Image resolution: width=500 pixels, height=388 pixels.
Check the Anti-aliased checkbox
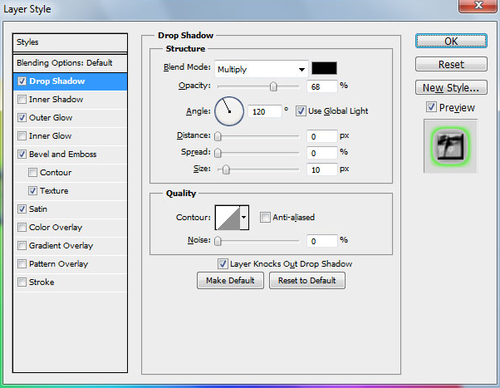click(265, 217)
